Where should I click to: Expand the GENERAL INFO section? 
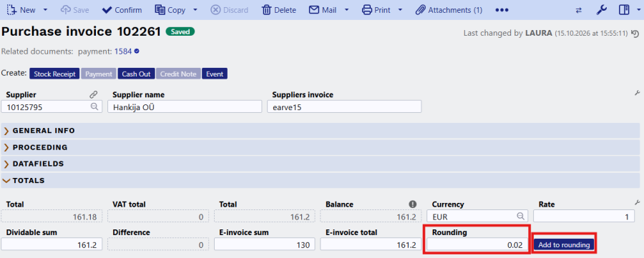point(321,131)
